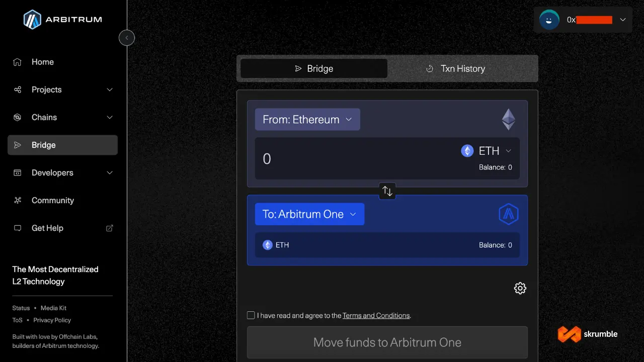
Task: Click the source Balance: 0 text
Action: click(x=496, y=167)
